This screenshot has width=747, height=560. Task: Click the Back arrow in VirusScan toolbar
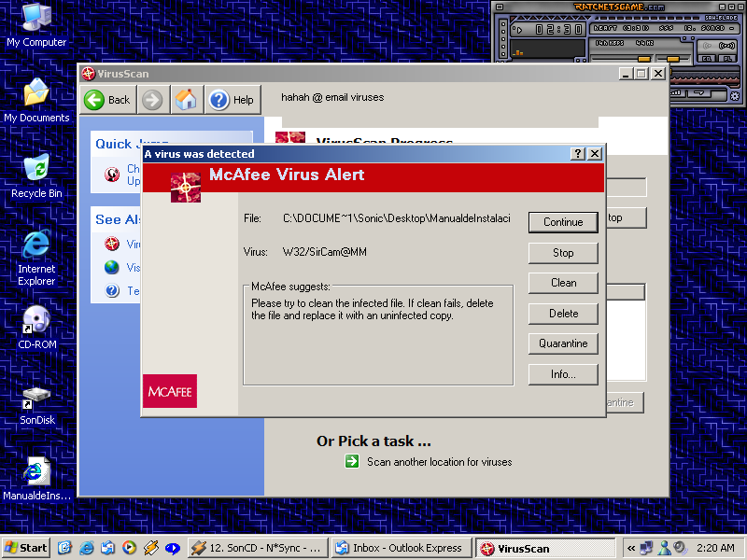click(x=107, y=100)
